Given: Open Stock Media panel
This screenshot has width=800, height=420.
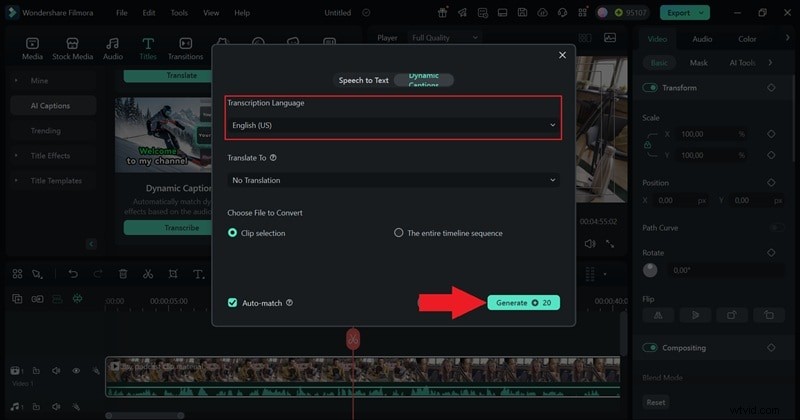Looking at the screenshot, I should 72,48.
